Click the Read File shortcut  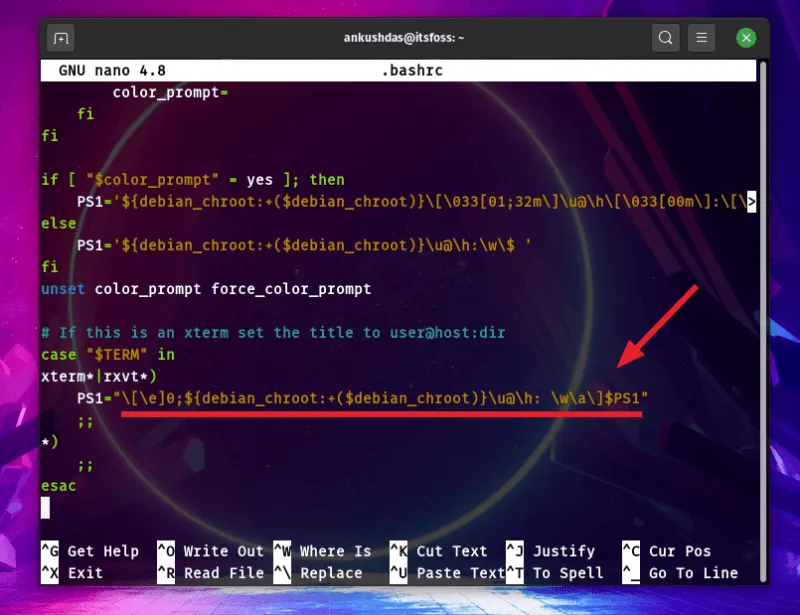point(222,573)
